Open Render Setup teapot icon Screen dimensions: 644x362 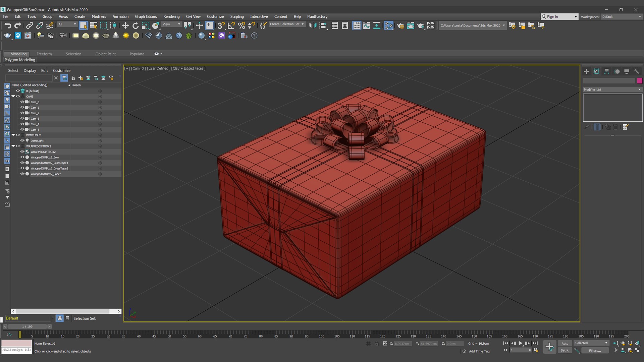pyautogui.click(x=400, y=25)
